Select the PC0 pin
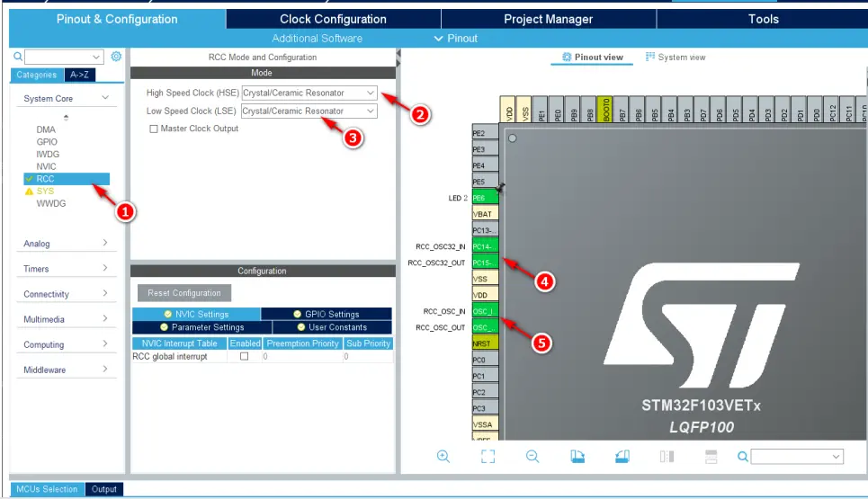Viewport: 868px width, 499px height. 485,360
